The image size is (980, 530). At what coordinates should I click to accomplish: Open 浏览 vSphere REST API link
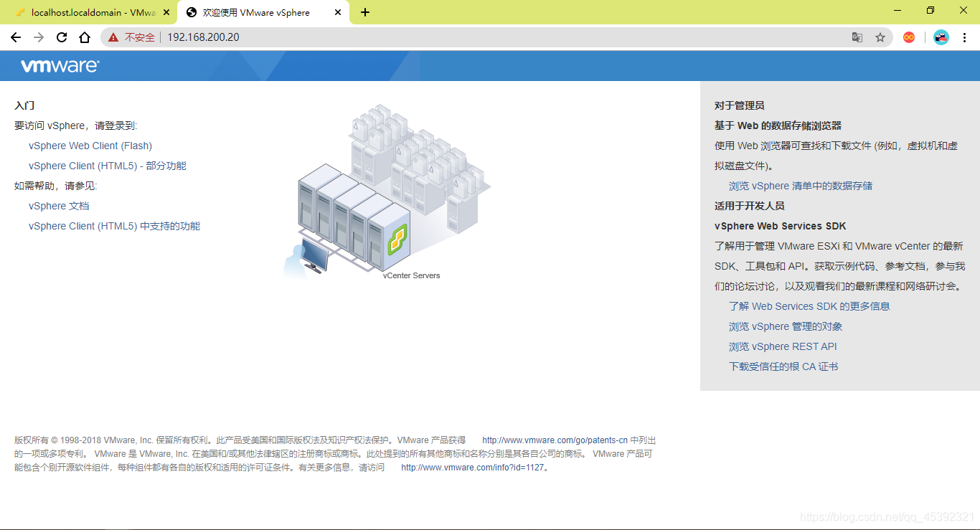tap(783, 346)
